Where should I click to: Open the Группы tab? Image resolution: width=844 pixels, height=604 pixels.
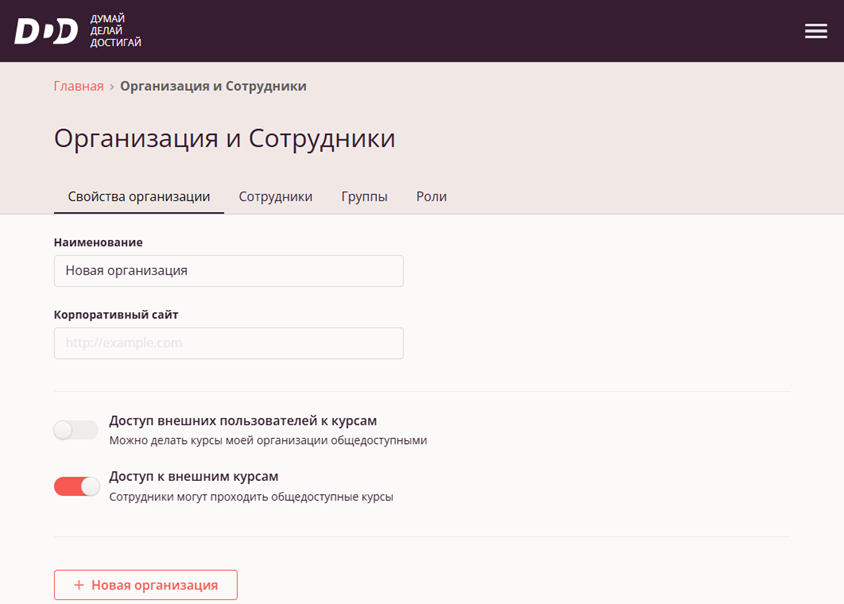coord(364,197)
